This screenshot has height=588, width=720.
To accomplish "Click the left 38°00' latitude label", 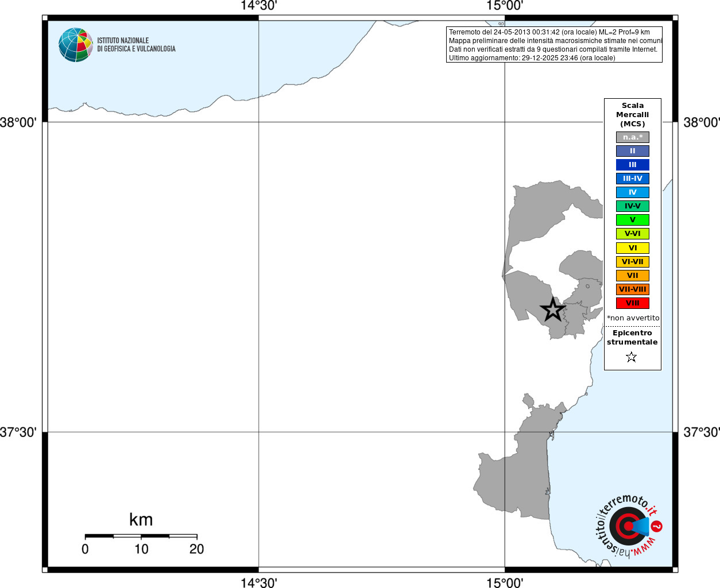I will (x=18, y=122).
